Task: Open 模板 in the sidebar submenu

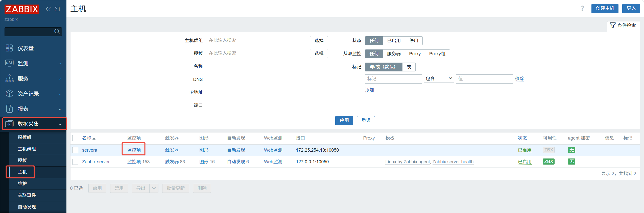Action: click(x=22, y=161)
